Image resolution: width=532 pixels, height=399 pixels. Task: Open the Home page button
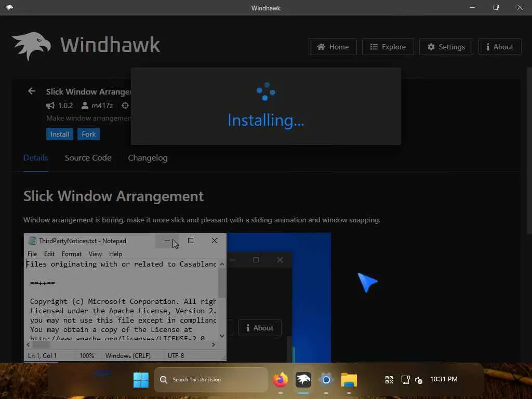332,47
